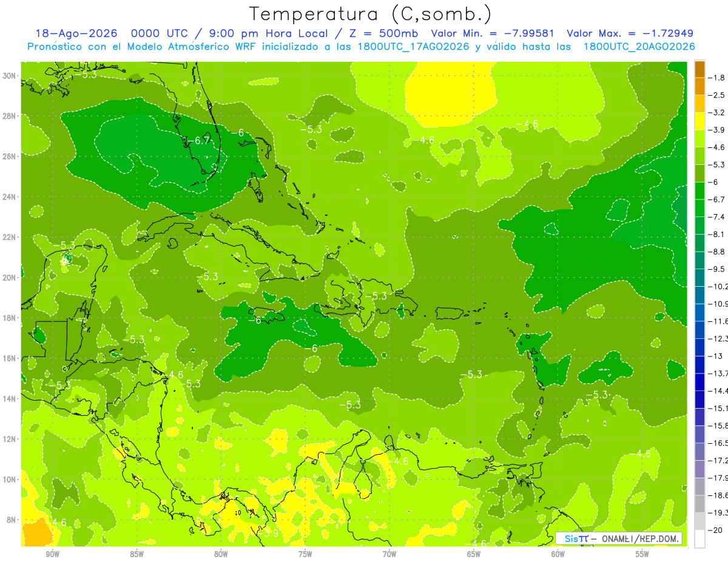This screenshot has height=562, width=728.
Task: Select the validity stamp "1800UTC_20AGO2026"
Action: pos(639,47)
